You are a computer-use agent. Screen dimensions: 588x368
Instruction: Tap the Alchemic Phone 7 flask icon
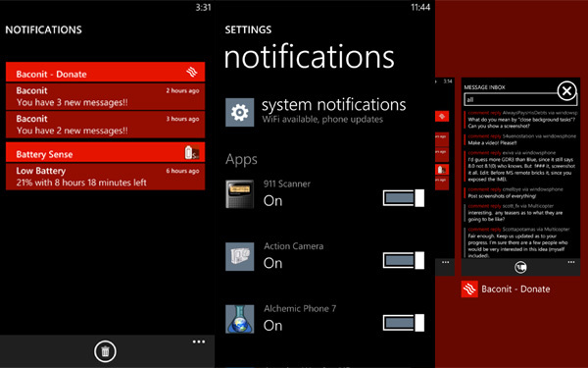(240, 319)
